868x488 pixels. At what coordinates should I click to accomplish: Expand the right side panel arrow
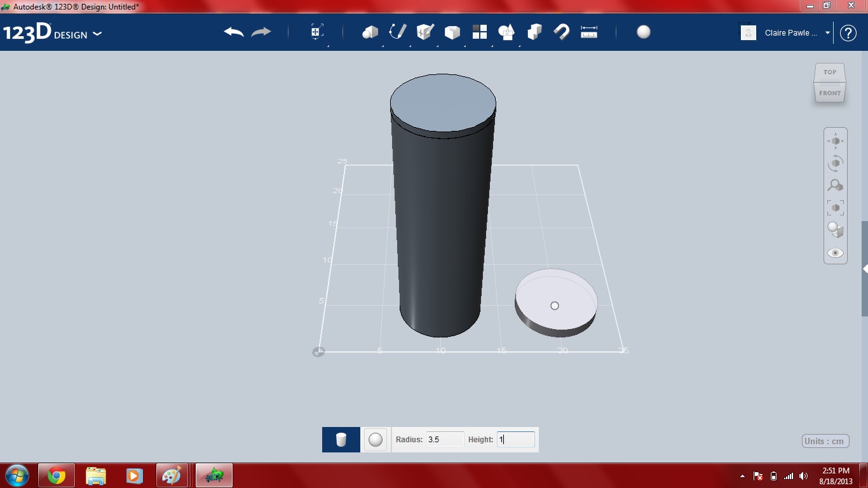coord(865,269)
